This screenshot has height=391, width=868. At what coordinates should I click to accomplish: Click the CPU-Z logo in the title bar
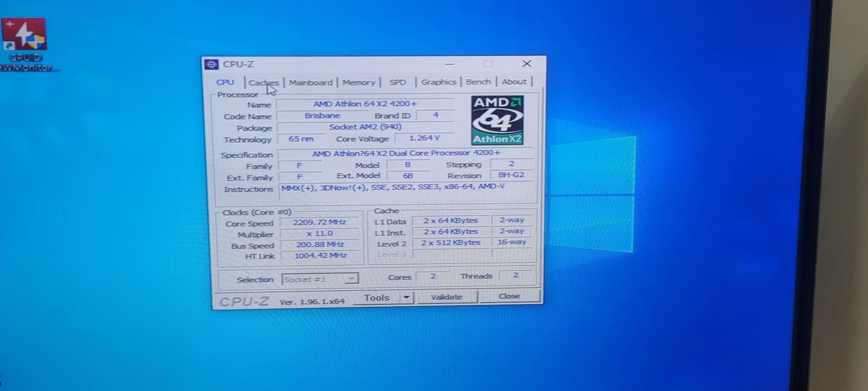pyautogui.click(x=212, y=64)
